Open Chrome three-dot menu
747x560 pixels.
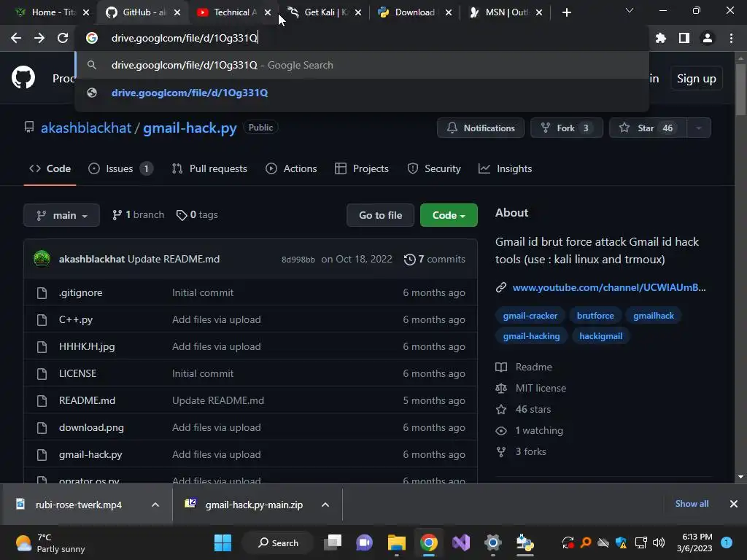tap(731, 38)
